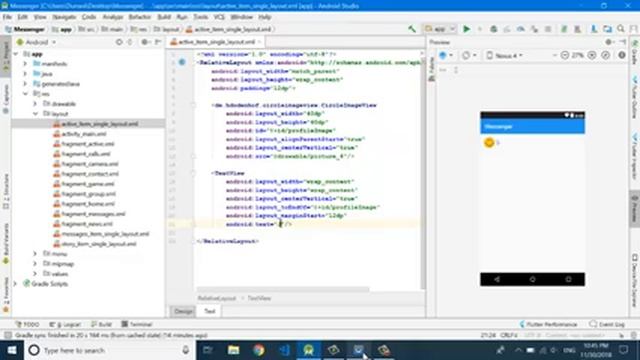Screen dimensions: 640x360
Task: Open Preview panel settings gear
Action: coord(609,42)
